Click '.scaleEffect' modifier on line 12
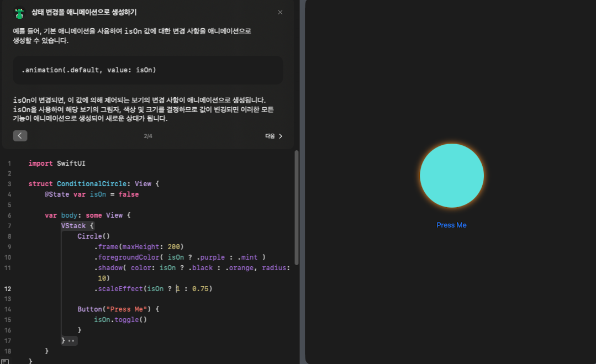Screen dimensions: 596x364 point(119,289)
